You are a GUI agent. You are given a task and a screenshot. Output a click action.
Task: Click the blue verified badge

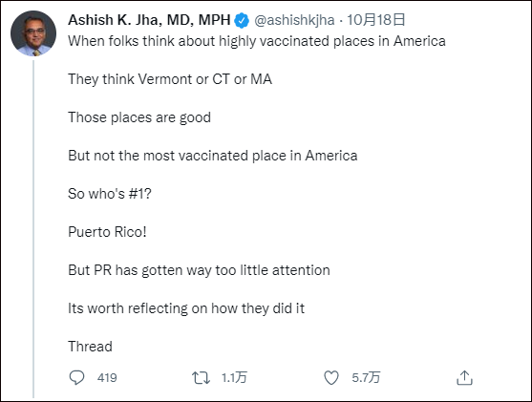tap(242, 20)
